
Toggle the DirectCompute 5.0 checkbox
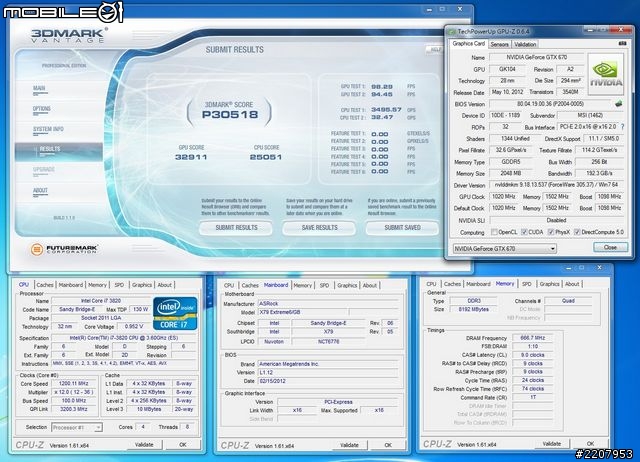[x=577, y=232]
